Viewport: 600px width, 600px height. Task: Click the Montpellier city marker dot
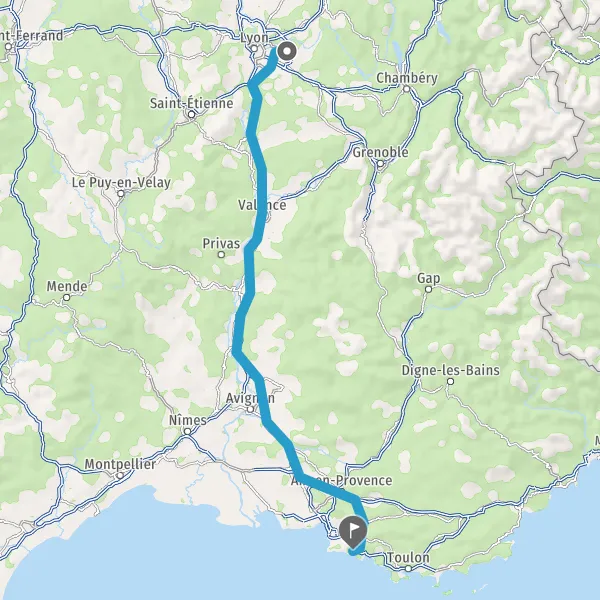[120, 476]
